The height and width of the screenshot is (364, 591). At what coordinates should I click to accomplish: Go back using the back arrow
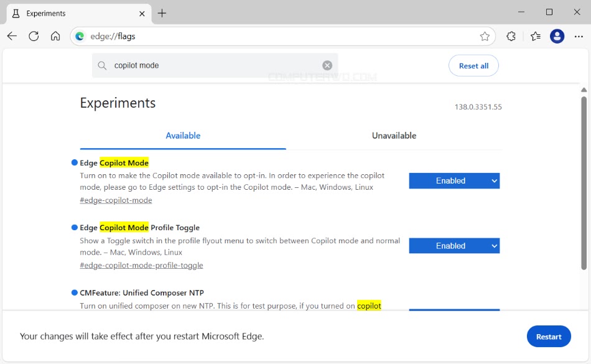pyautogui.click(x=12, y=36)
